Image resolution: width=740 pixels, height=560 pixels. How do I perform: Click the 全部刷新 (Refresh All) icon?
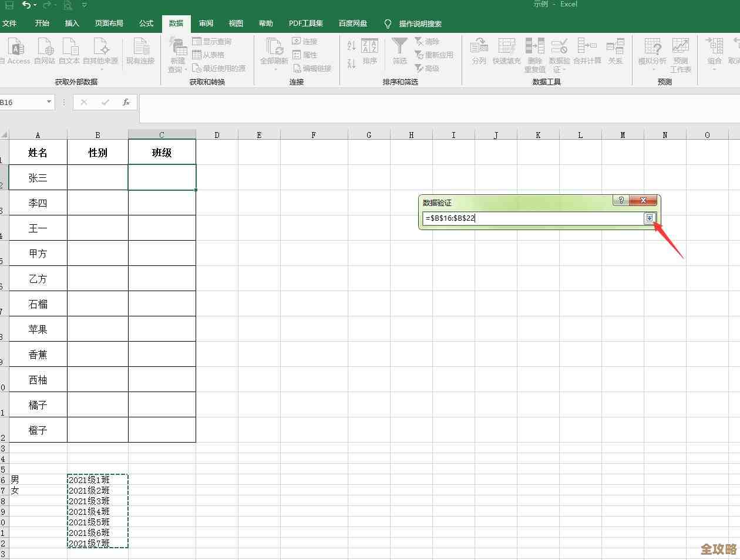point(274,46)
